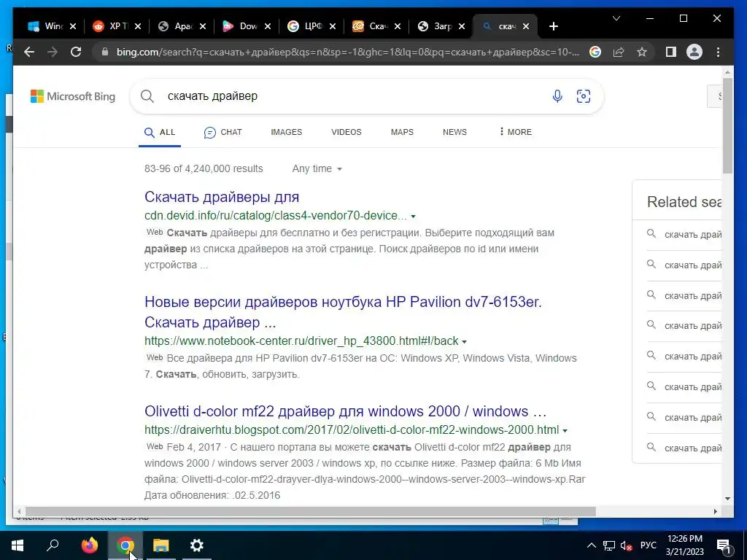The width and height of the screenshot is (747, 560).
Task: Expand options arrow for cdn.devid.info result
Action: click(413, 216)
